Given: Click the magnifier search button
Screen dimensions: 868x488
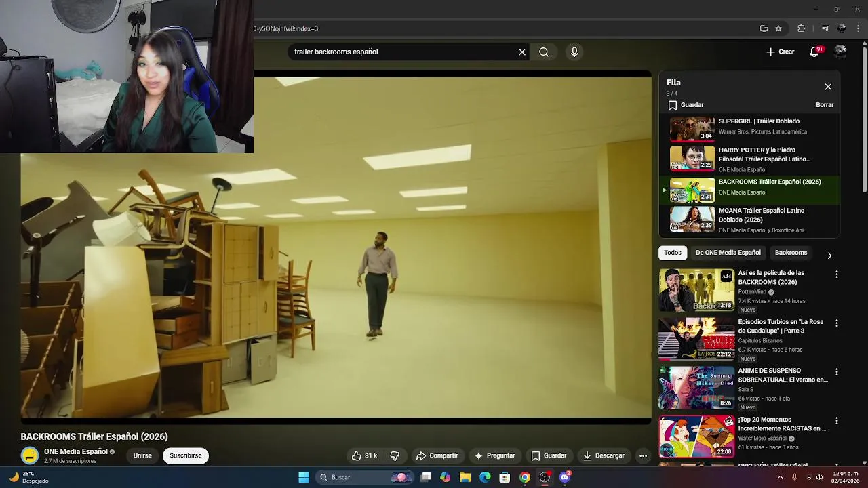Looking at the screenshot, I should coord(544,52).
